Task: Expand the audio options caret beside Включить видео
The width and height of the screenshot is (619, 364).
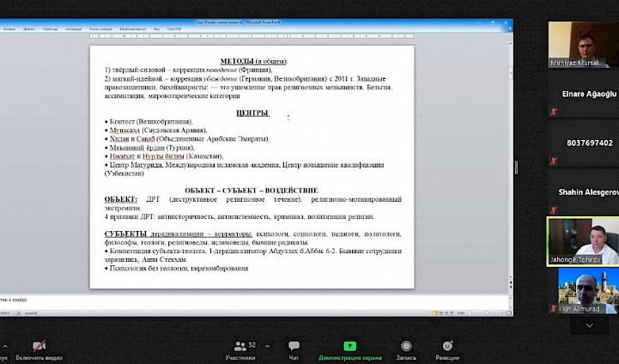Action: point(5,346)
